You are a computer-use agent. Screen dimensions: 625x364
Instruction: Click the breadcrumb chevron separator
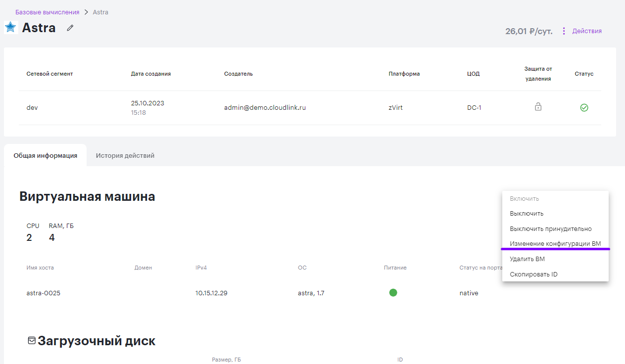click(86, 12)
